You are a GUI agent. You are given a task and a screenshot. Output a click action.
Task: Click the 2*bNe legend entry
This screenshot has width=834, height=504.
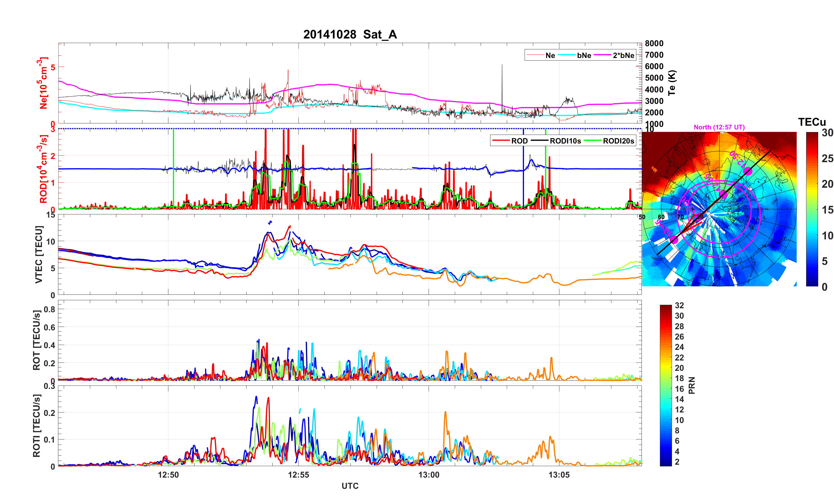pos(623,55)
